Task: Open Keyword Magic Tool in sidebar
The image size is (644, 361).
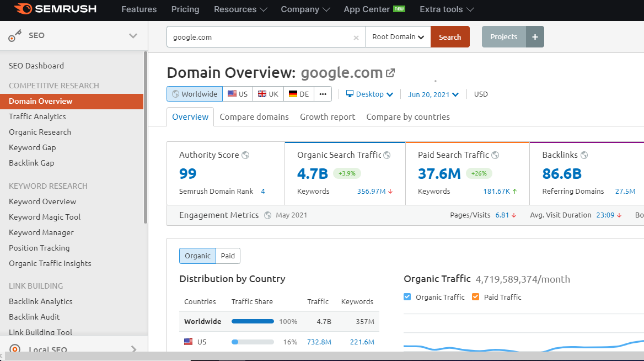Action: tap(45, 217)
